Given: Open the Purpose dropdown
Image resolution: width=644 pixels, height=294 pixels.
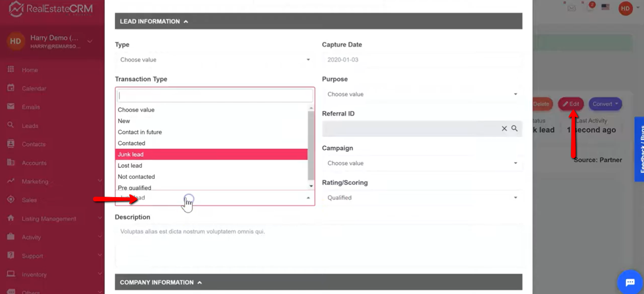Looking at the screenshot, I should click(x=422, y=94).
